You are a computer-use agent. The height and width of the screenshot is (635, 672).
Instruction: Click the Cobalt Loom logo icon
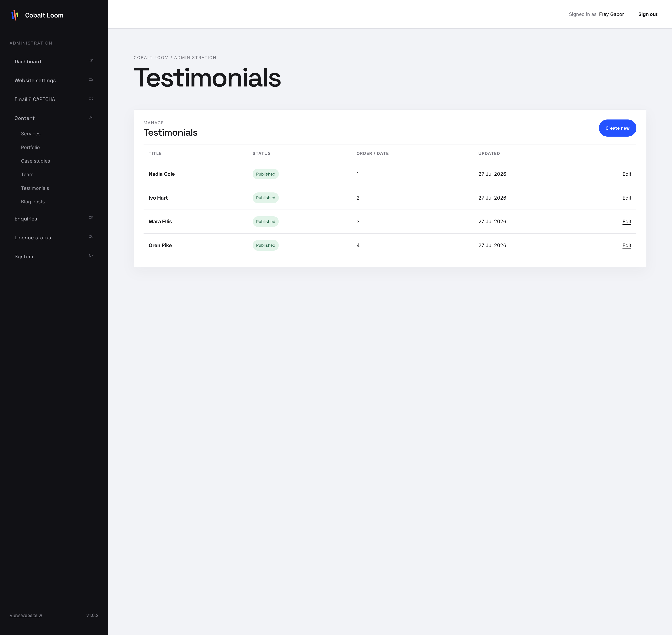coord(15,15)
